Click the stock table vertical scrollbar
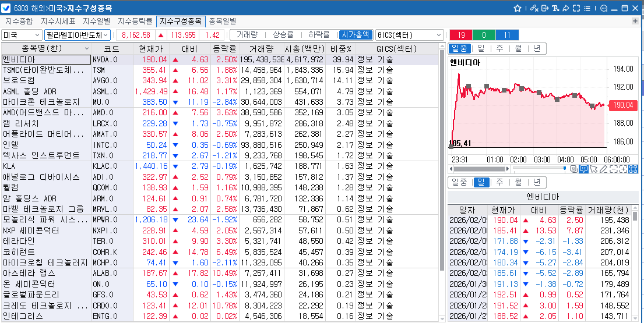This screenshot has width=644, height=323. [442, 160]
